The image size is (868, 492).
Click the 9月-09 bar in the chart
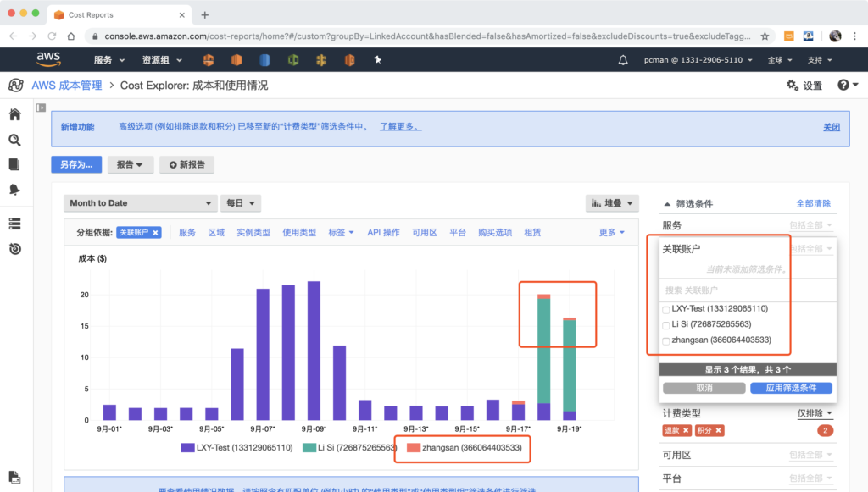(x=314, y=351)
